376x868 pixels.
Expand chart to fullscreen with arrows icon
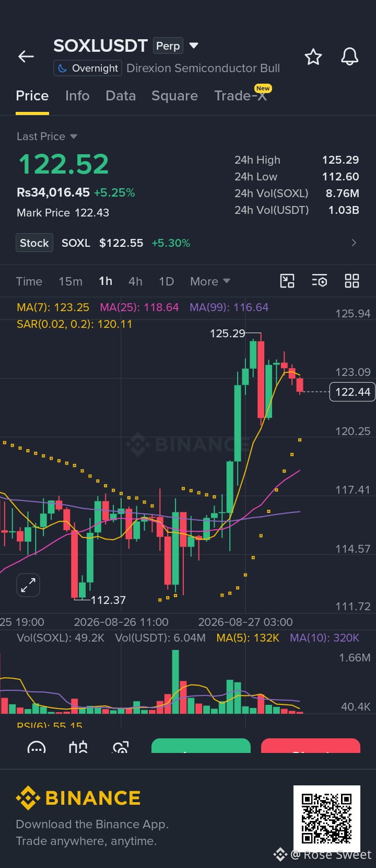pos(28,585)
